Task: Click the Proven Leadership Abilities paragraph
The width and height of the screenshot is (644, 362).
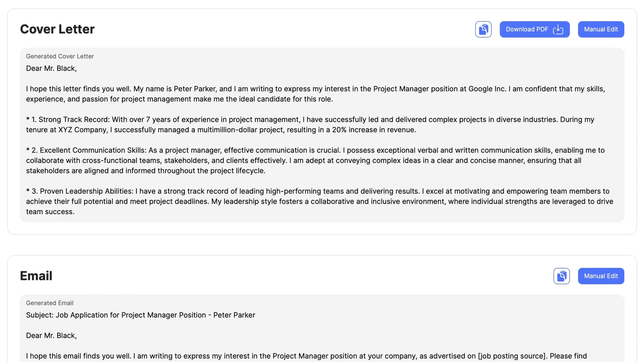Action: (220, 201)
